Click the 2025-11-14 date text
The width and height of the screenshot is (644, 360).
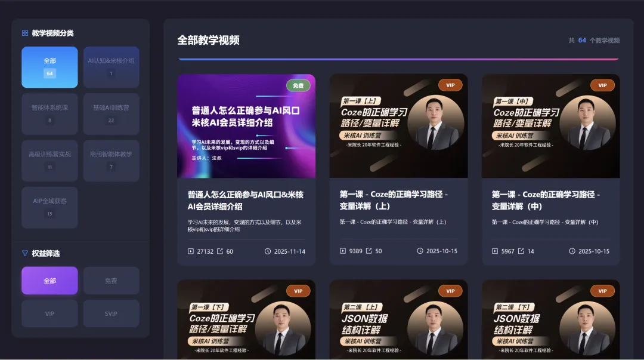pyautogui.click(x=290, y=251)
